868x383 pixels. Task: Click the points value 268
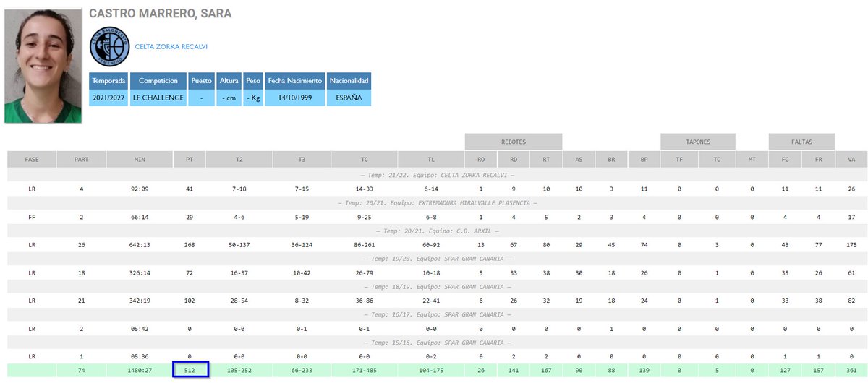pos(190,245)
